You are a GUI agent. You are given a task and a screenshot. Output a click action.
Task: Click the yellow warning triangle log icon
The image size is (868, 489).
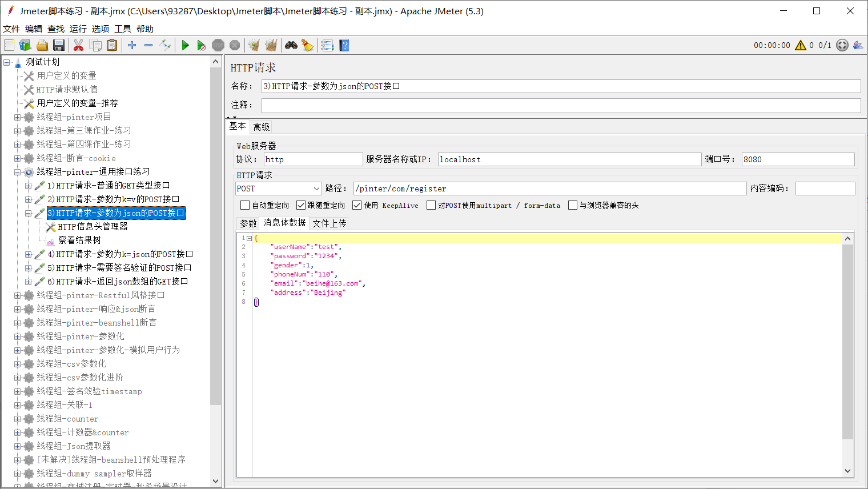click(x=801, y=45)
